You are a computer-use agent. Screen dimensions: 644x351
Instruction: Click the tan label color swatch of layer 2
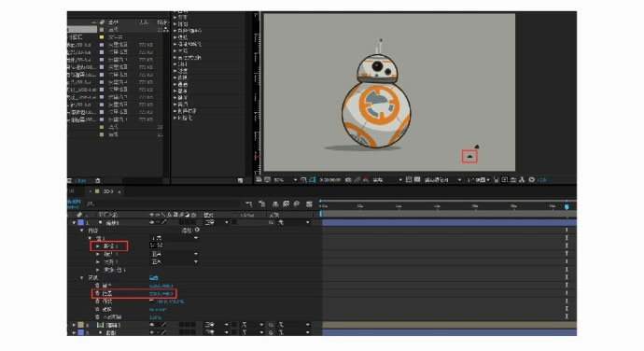pyautogui.click(x=80, y=325)
